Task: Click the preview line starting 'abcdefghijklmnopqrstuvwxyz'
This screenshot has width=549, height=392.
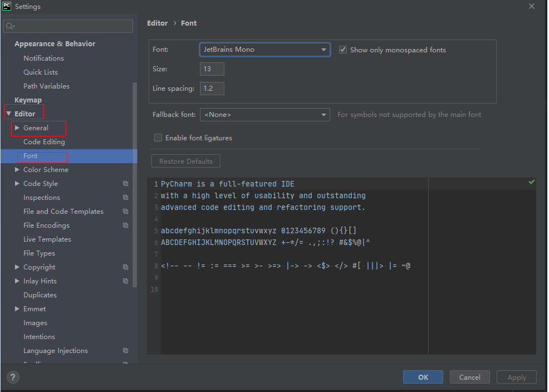Action: (258, 231)
